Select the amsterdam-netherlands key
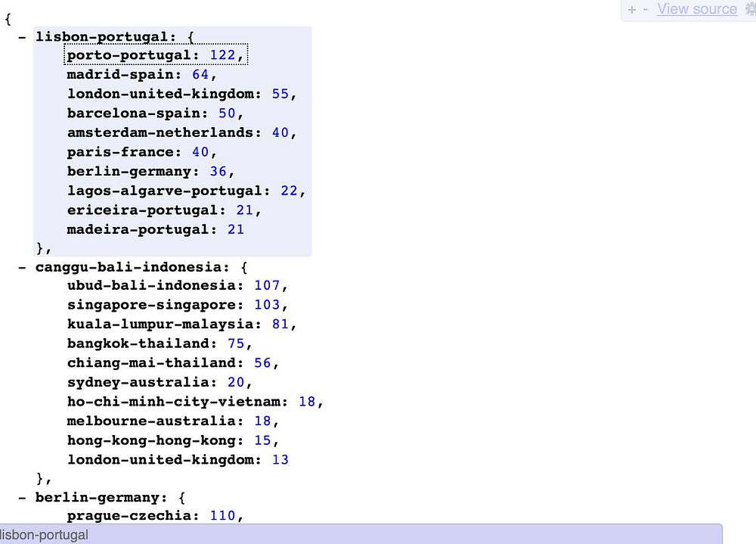 160,132
